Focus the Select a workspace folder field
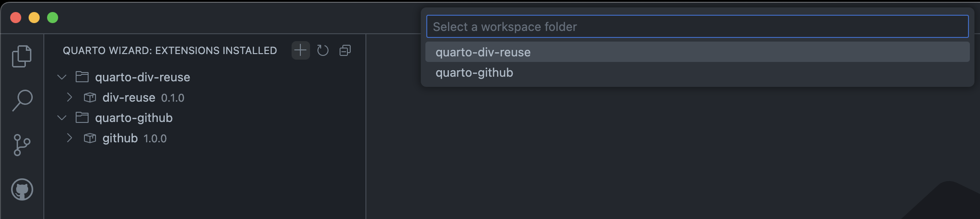This screenshot has height=219, width=980. [697, 26]
